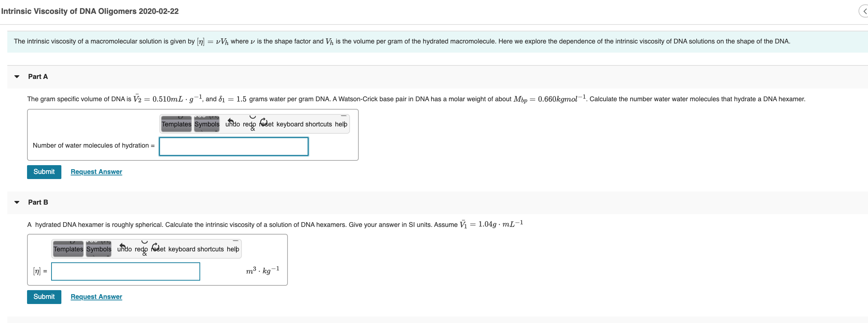
Task: Click reset in Part B toolbar
Action: [x=158, y=249]
